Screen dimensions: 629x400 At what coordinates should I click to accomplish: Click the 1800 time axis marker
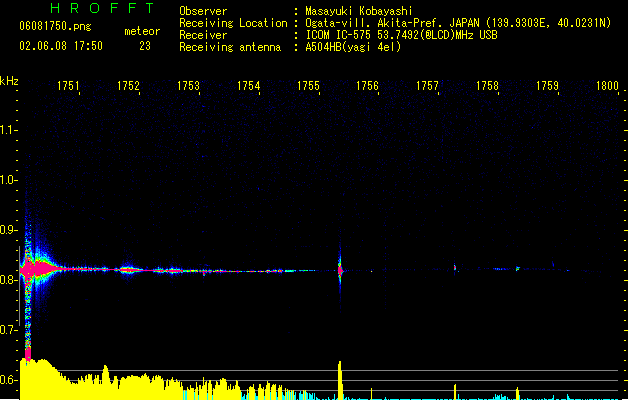[x=607, y=86]
